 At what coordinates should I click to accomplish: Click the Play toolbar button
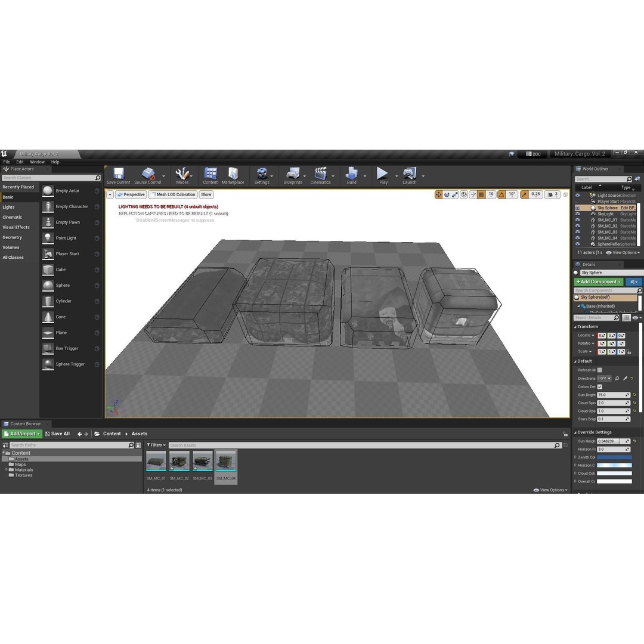pos(383,176)
